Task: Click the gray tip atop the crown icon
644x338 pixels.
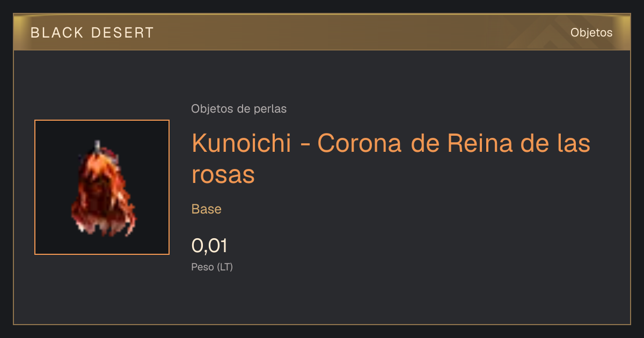Action: point(97,145)
